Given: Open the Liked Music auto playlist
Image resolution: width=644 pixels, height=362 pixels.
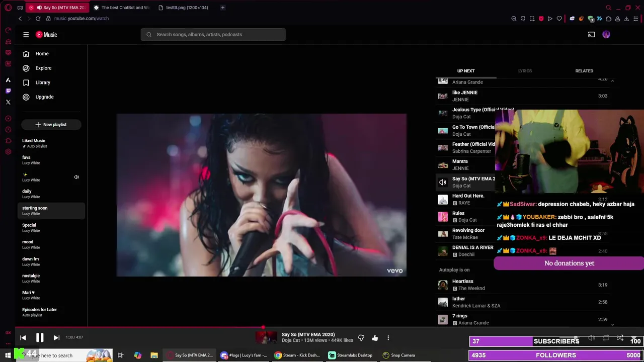Looking at the screenshot, I should click(51, 143).
